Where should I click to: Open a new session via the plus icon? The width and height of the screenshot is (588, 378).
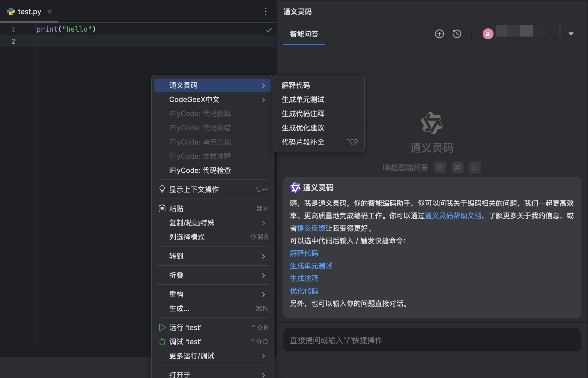tap(439, 34)
